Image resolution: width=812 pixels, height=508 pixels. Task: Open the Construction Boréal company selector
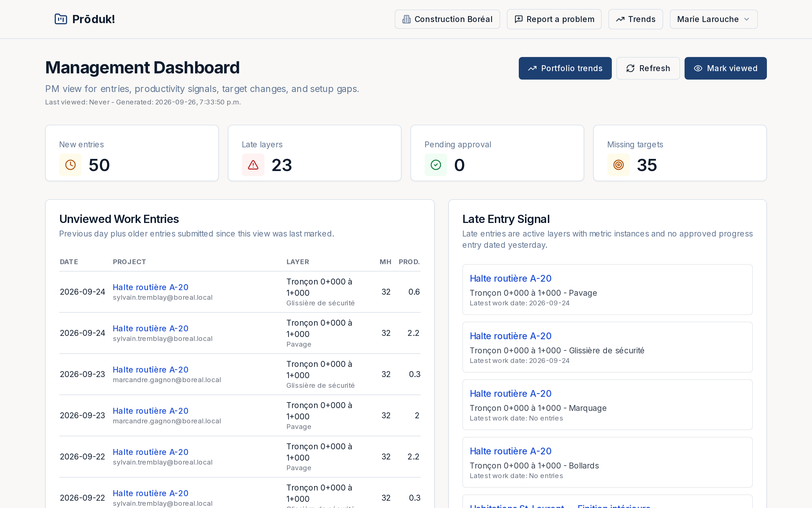pos(447,19)
